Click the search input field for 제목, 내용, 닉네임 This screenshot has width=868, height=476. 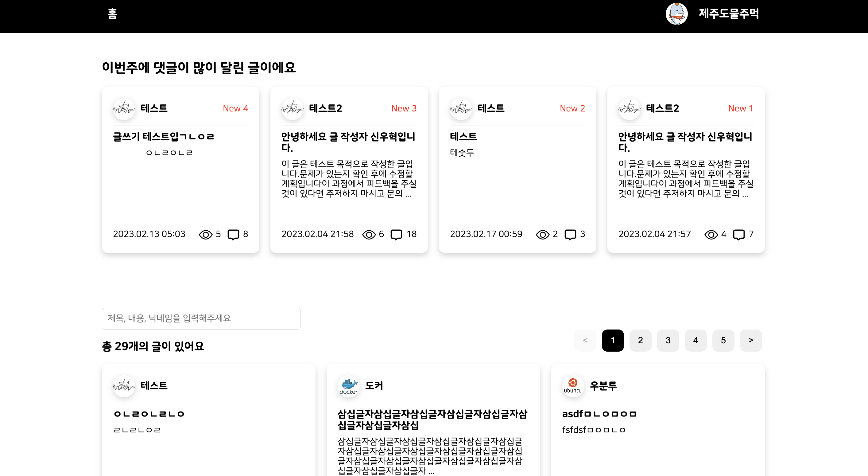(201, 318)
